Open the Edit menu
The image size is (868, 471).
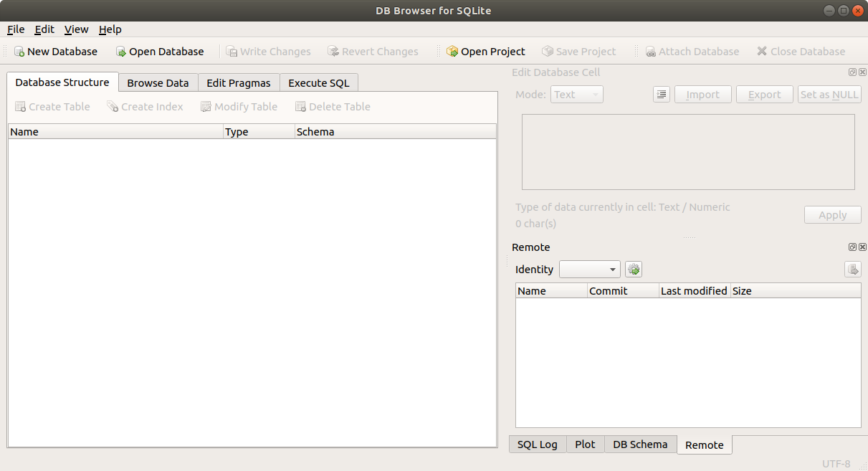click(x=44, y=29)
